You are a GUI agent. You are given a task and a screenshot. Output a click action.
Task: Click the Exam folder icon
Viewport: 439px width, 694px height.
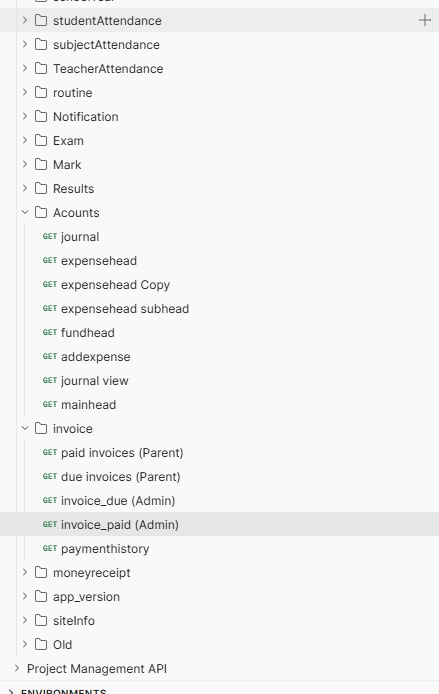41,140
